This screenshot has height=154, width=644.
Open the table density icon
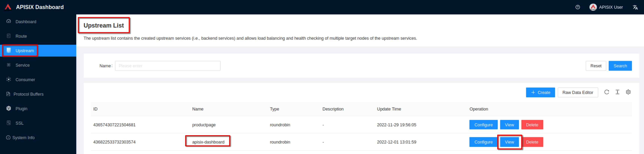tap(617, 92)
